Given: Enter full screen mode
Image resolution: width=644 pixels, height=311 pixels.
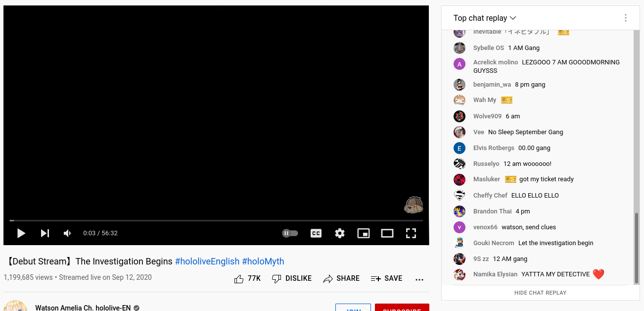Looking at the screenshot, I should coord(411,233).
